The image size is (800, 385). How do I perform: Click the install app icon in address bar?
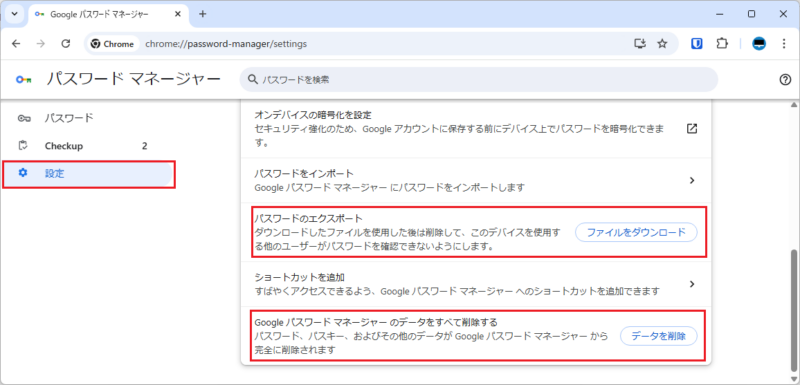640,44
